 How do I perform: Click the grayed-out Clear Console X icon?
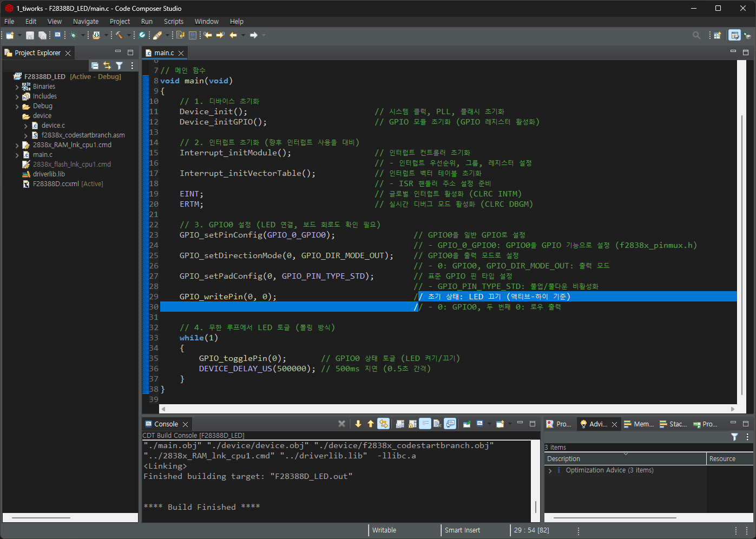pos(341,424)
